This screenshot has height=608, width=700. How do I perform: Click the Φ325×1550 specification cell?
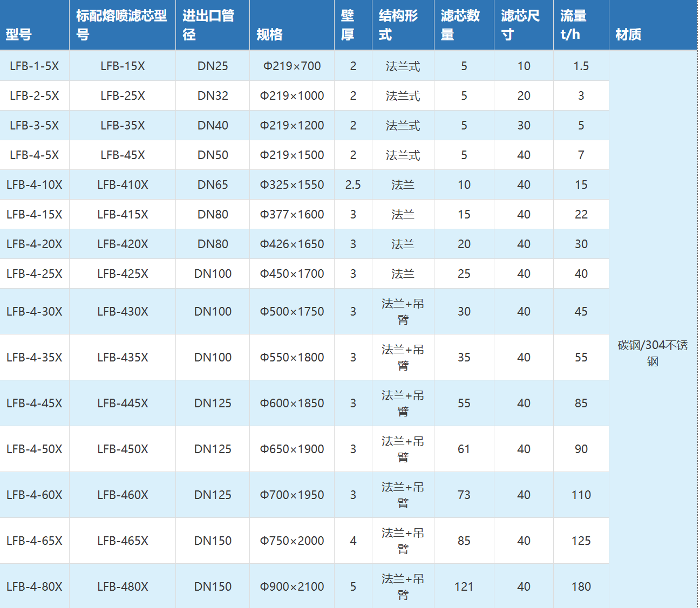point(292,185)
